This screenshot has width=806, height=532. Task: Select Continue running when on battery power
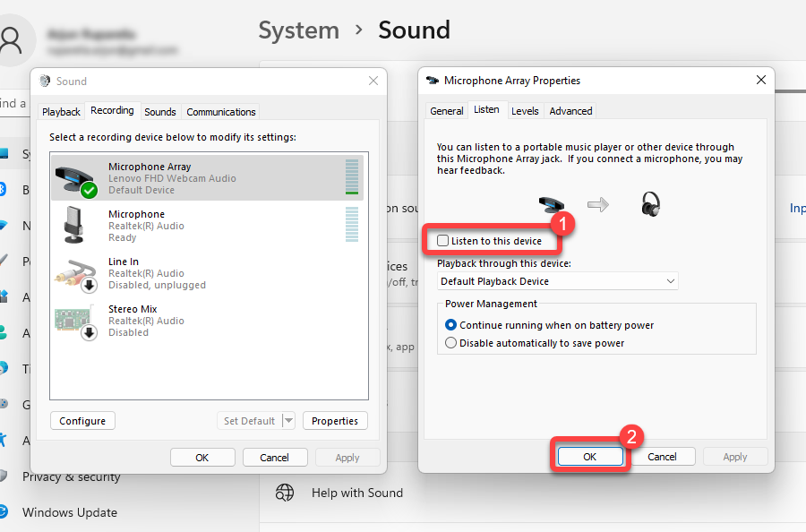pos(451,325)
